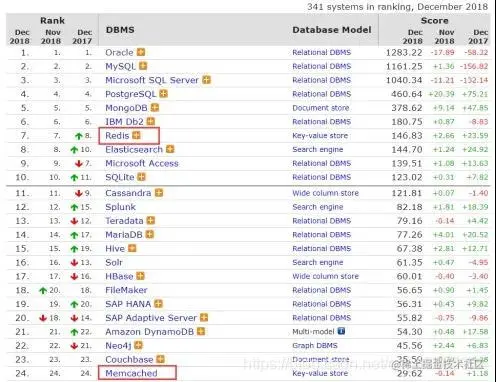
Task: Click Search engine in Elasticsearch row
Action: pyautogui.click(x=318, y=150)
